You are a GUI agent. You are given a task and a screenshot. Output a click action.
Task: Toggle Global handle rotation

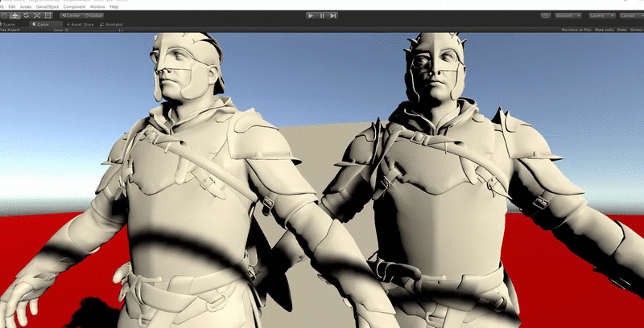tap(93, 15)
